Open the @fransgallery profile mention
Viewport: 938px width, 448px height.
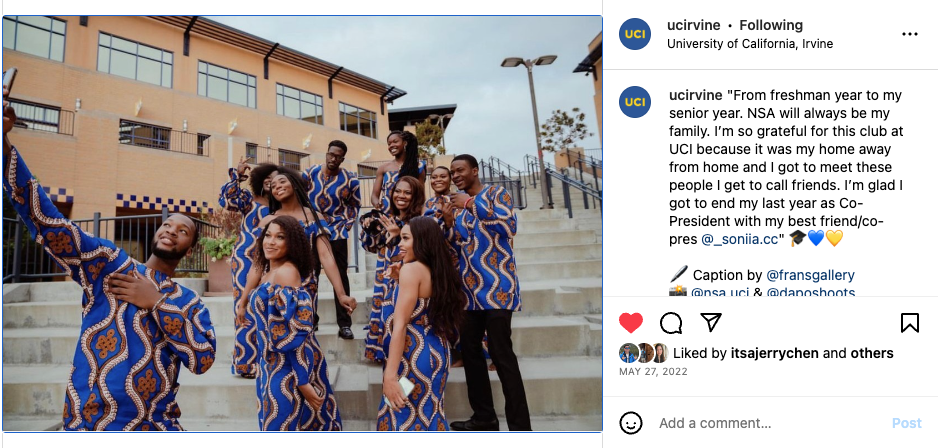[810, 274]
